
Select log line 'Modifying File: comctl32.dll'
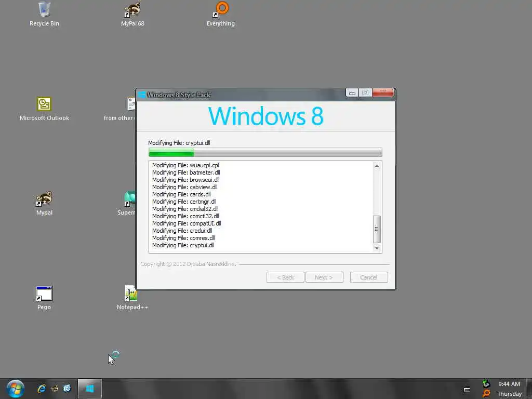[x=185, y=216]
